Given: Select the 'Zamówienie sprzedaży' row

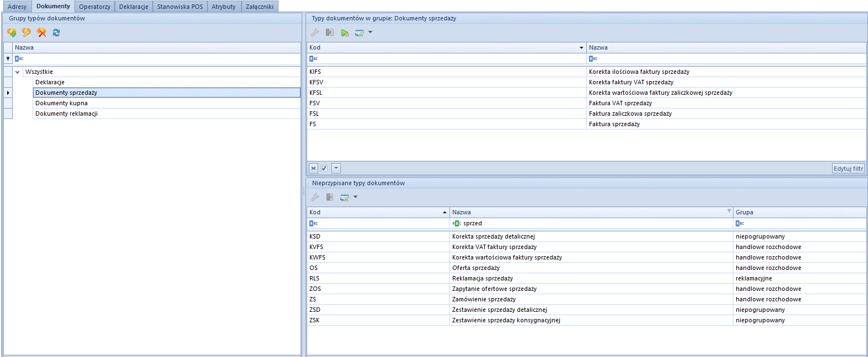Looking at the screenshot, I should click(587, 299).
